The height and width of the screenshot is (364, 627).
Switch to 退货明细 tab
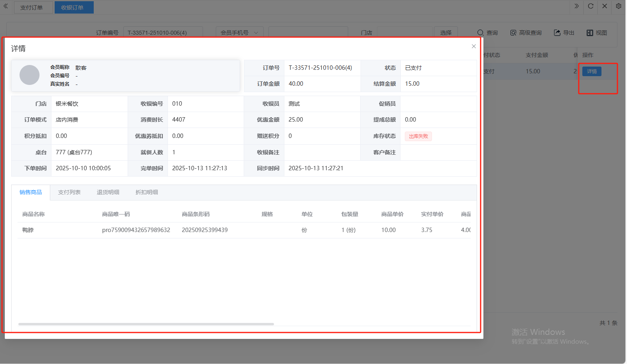click(108, 192)
